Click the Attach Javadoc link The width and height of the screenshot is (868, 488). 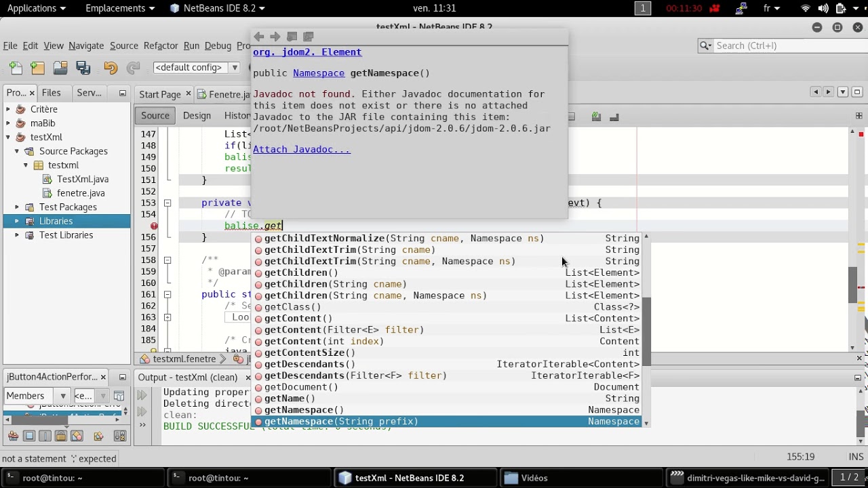tap(302, 149)
